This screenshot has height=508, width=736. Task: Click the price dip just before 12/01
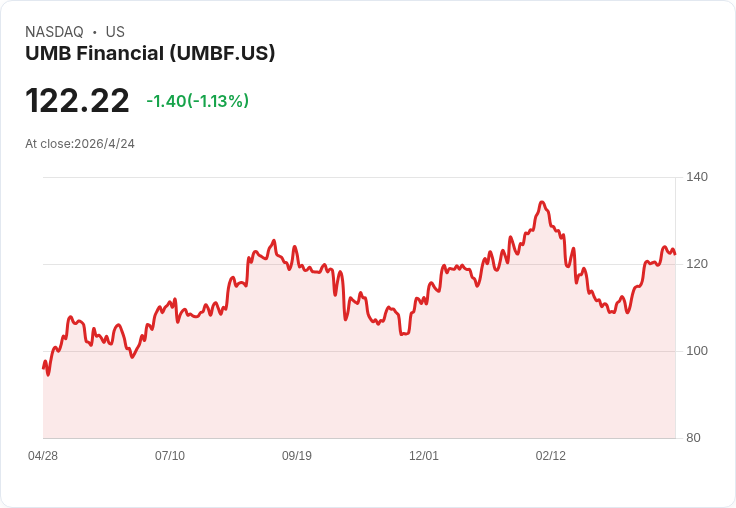coord(402,334)
